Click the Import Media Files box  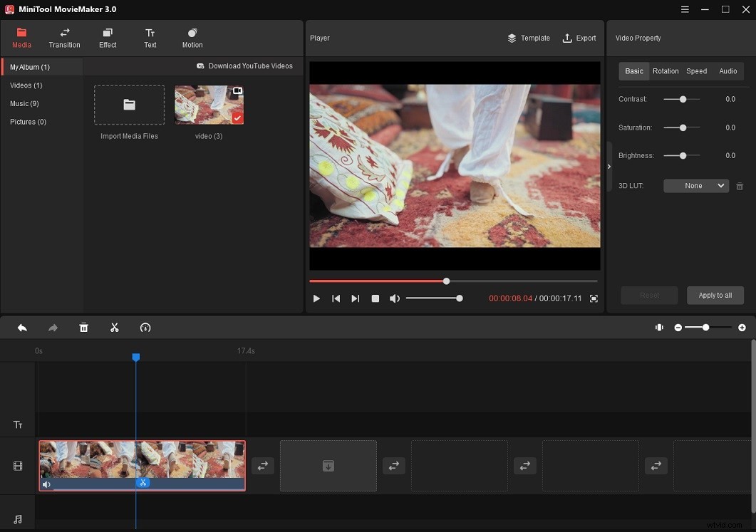click(x=129, y=105)
